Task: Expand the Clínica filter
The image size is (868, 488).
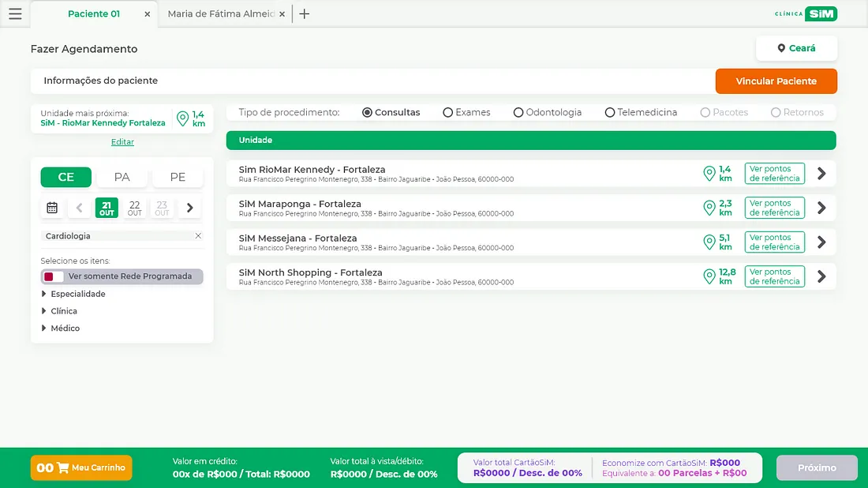Action: [44, 311]
